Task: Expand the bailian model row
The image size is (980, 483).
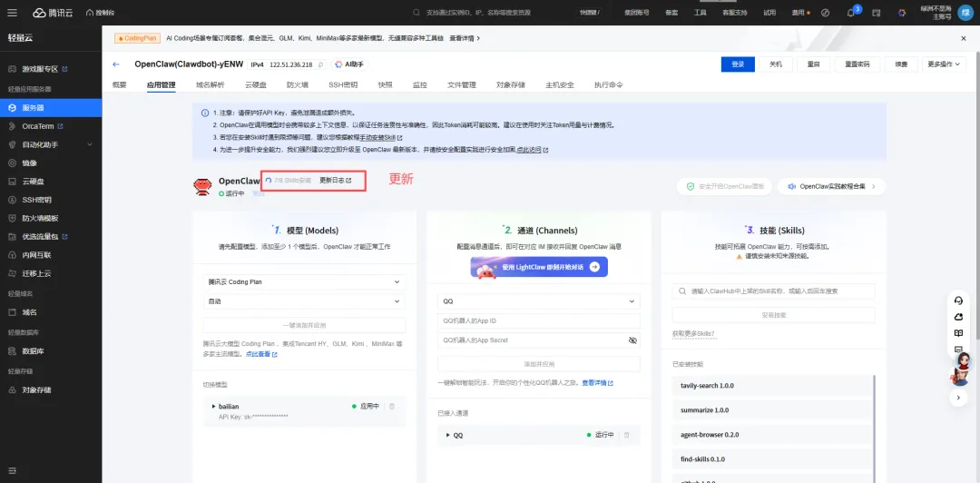Action: [214, 407]
